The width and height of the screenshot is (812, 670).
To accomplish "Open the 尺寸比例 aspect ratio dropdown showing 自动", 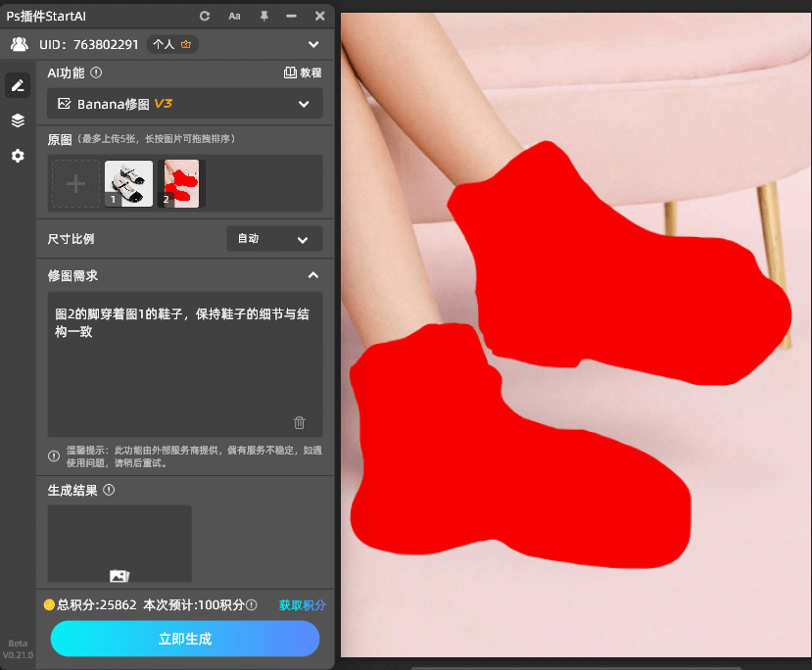I will click(274, 238).
